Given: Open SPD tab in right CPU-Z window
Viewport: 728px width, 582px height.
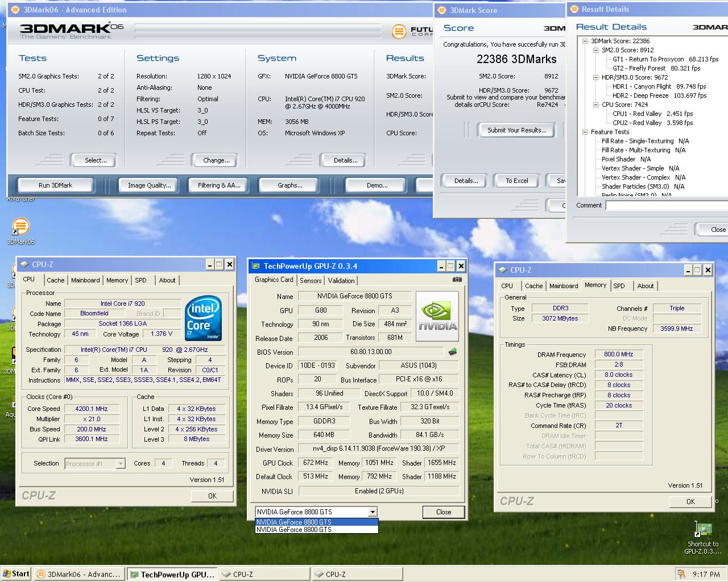Looking at the screenshot, I should pyautogui.click(x=619, y=286).
